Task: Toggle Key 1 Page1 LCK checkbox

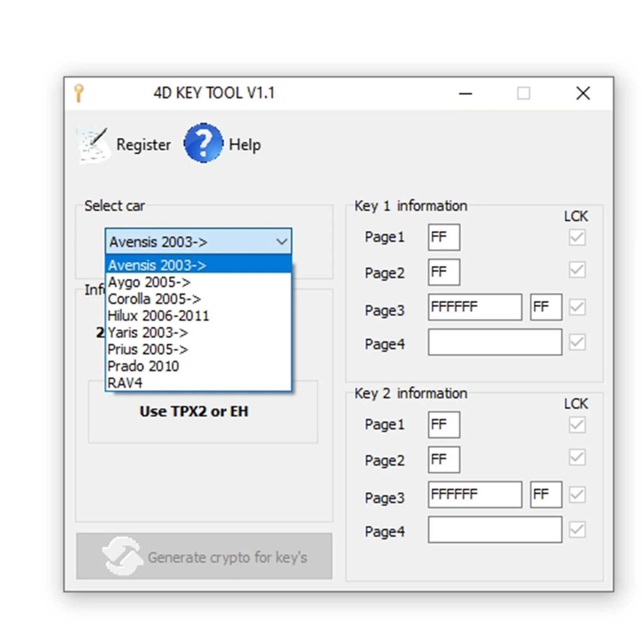Action: click(x=577, y=237)
